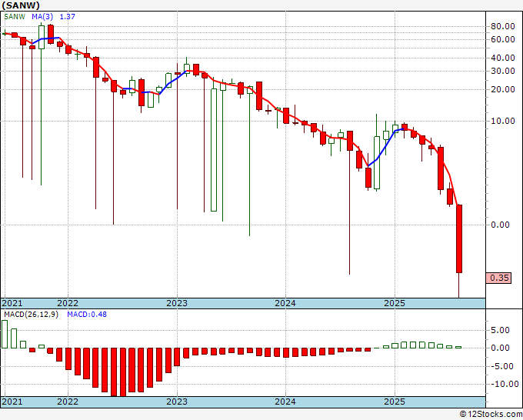The width and height of the screenshot is (523, 420).
Task: Click the 80.00 price axis label
Action: [x=503, y=26]
